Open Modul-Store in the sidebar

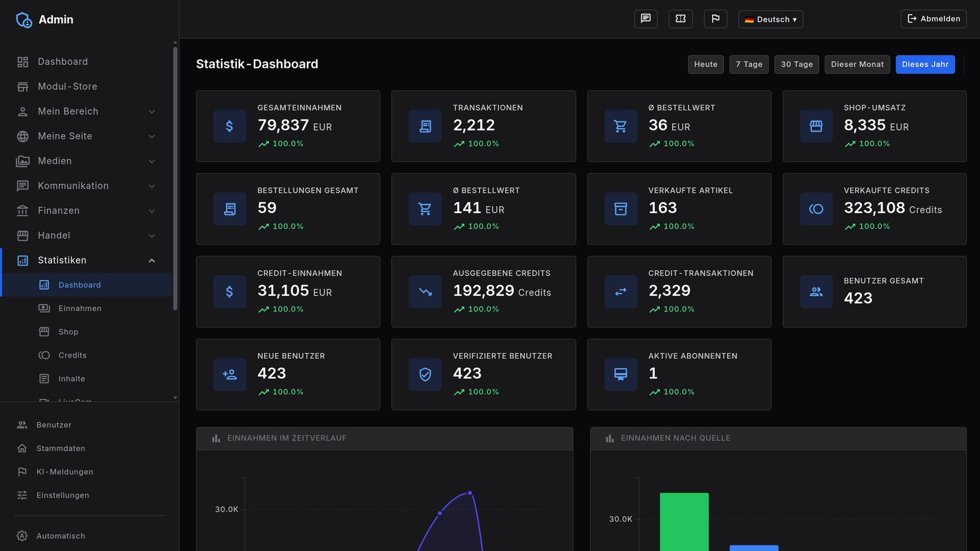click(x=86, y=86)
